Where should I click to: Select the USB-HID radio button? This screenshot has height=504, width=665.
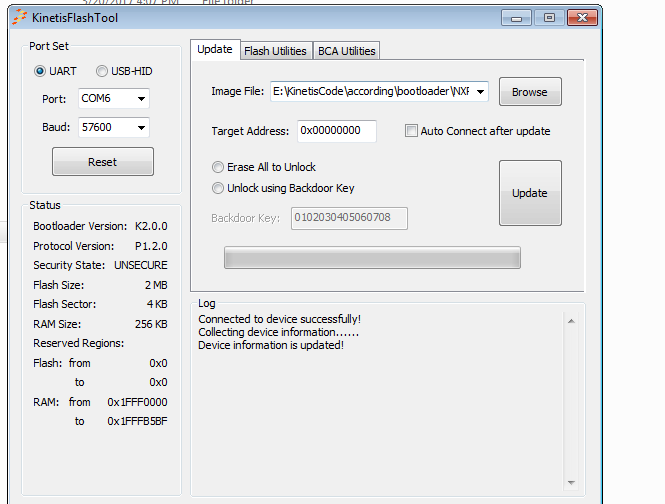coord(102,71)
